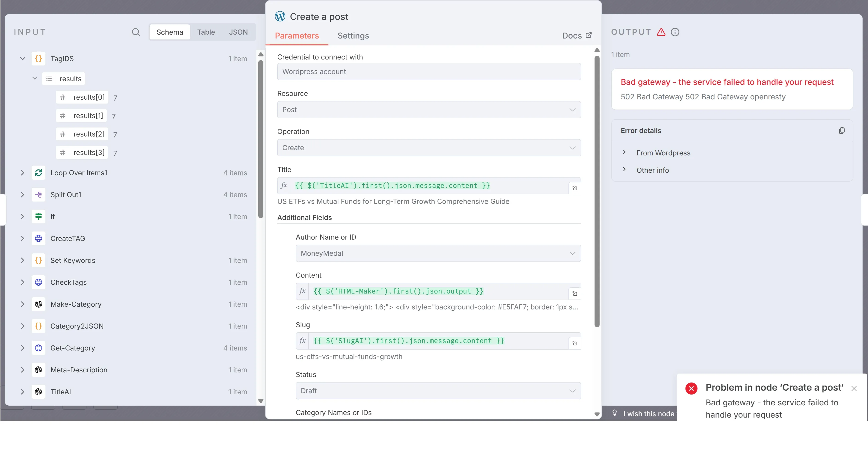Screen dimensions: 868x460
Task: Click the copy icon in Error details
Action: [842, 131]
